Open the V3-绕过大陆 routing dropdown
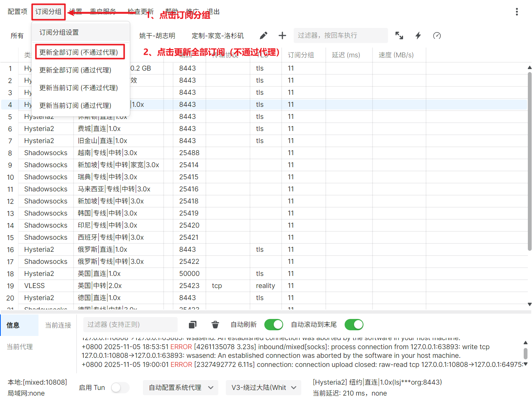Screen dimensions: 532x402 tap(263, 388)
